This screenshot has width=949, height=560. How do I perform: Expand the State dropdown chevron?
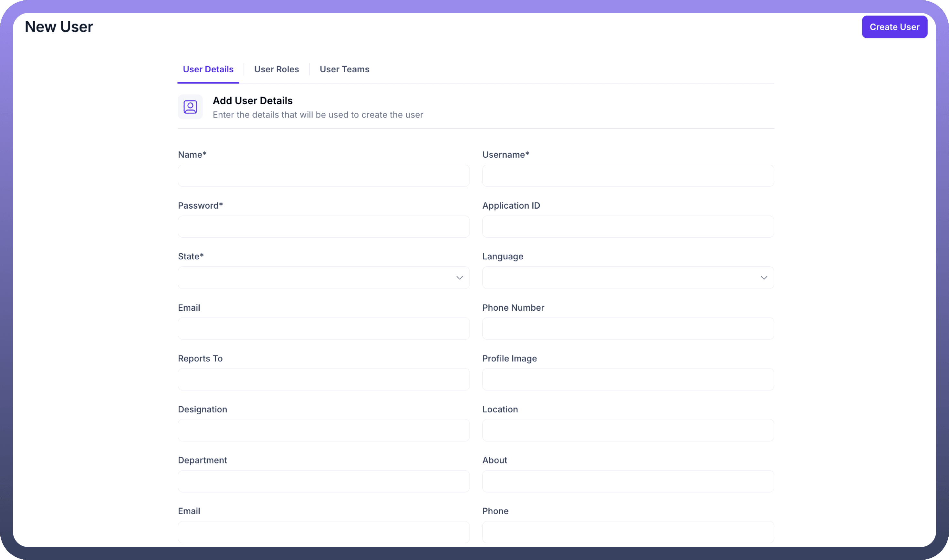click(x=459, y=278)
